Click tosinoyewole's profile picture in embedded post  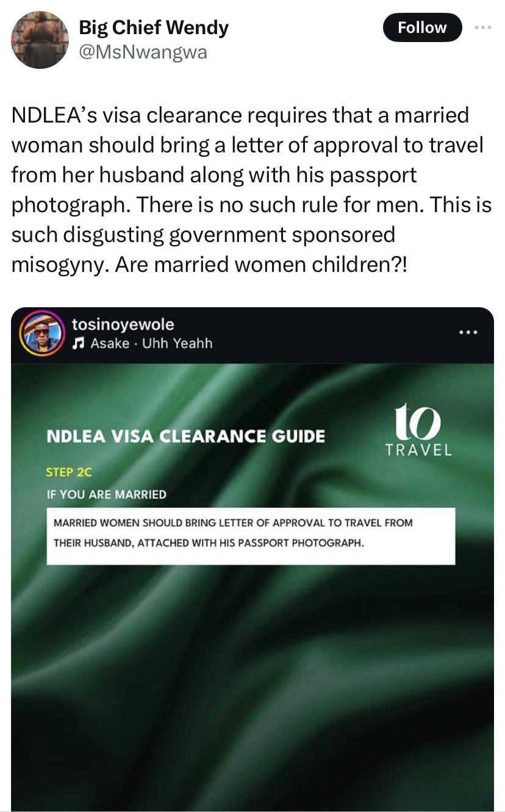41,333
